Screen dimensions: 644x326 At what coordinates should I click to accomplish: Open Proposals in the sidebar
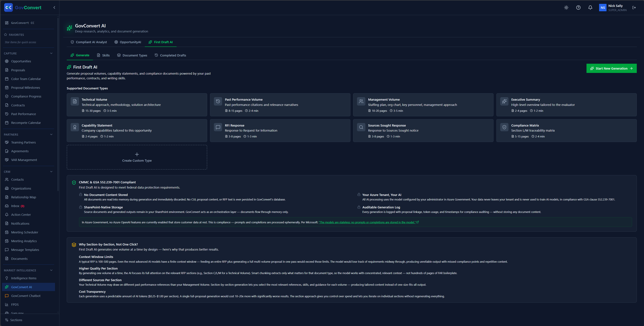pyautogui.click(x=28, y=70)
